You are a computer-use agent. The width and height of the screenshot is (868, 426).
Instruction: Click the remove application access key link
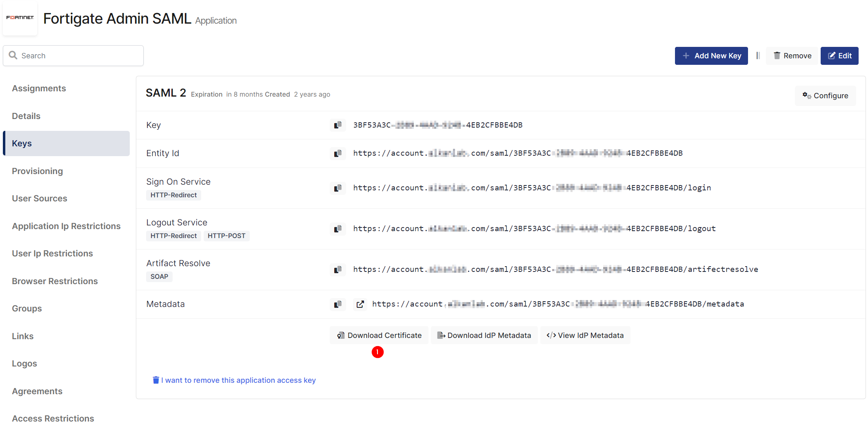pos(238,380)
